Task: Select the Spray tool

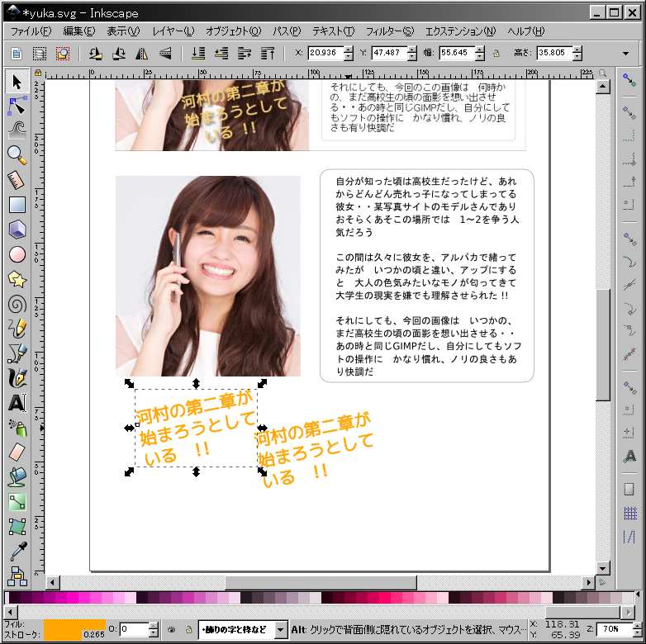Action: [17, 428]
